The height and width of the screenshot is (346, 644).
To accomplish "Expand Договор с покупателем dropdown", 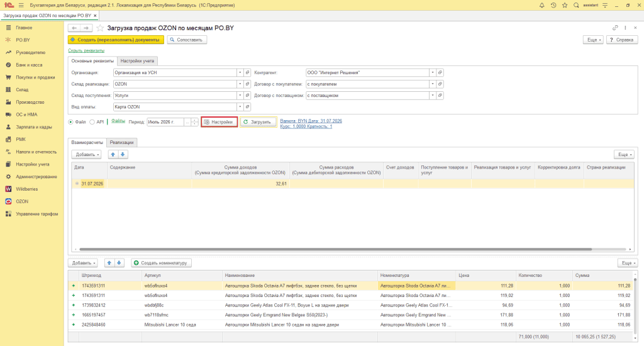I will [x=433, y=84].
